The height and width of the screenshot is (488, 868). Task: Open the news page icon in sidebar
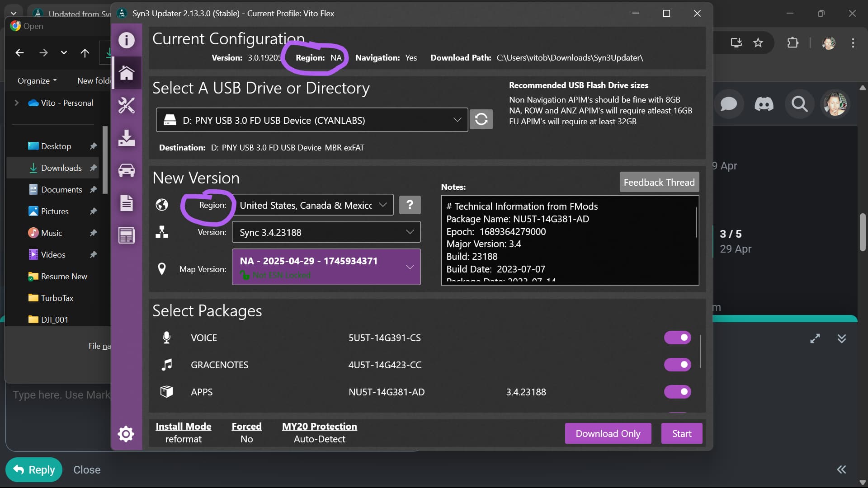point(127,235)
